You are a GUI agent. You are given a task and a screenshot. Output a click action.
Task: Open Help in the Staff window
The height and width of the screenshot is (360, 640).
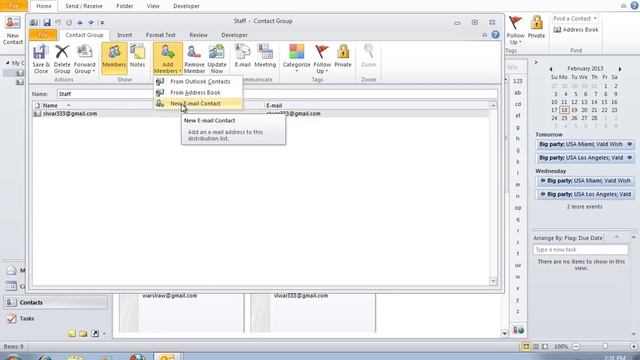(495, 35)
